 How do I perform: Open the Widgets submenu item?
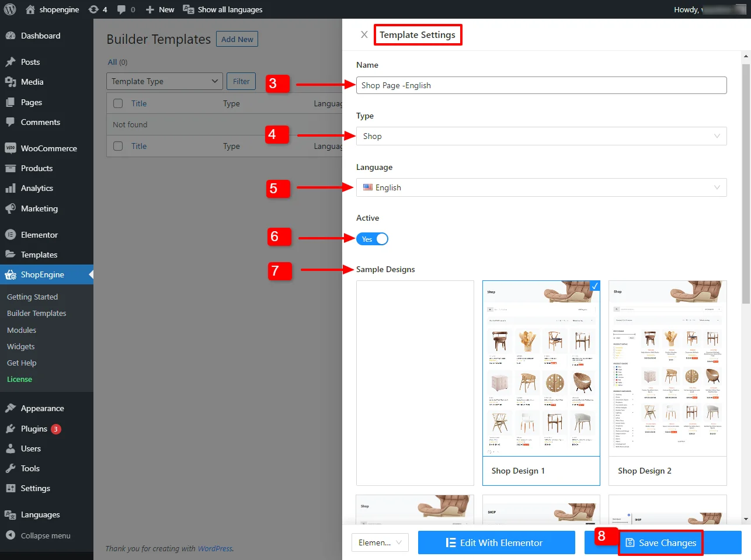pos(21,346)
